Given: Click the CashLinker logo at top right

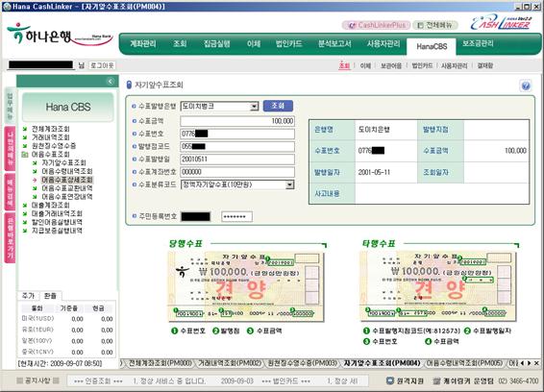Looking at the screenshot, I should coord(501,23).
